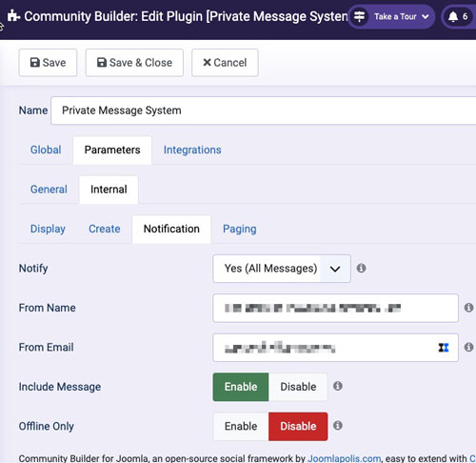Click the notifications bell icon

[453, 16]
